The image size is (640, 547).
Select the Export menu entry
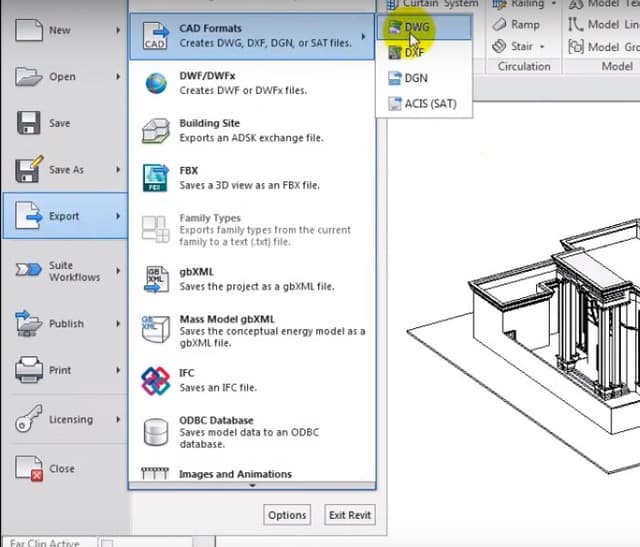(64, 216)
